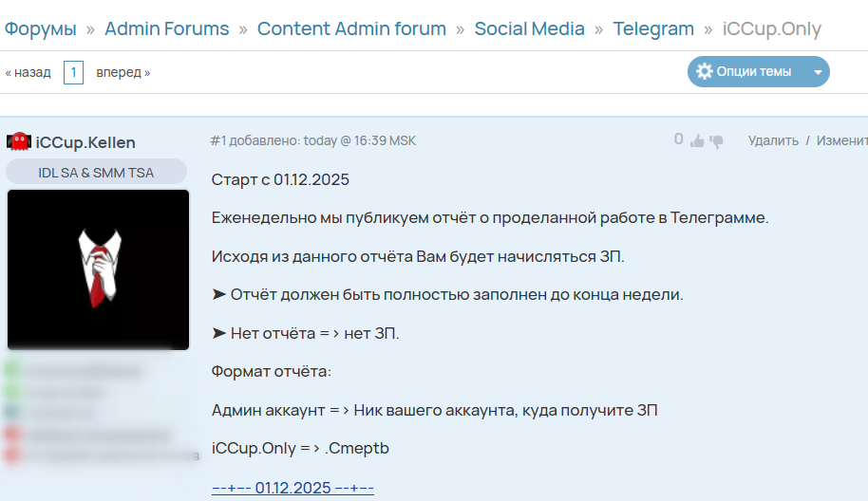Delete the post via Удалить
Screen dimensions: 868x501
click(773, 140)
